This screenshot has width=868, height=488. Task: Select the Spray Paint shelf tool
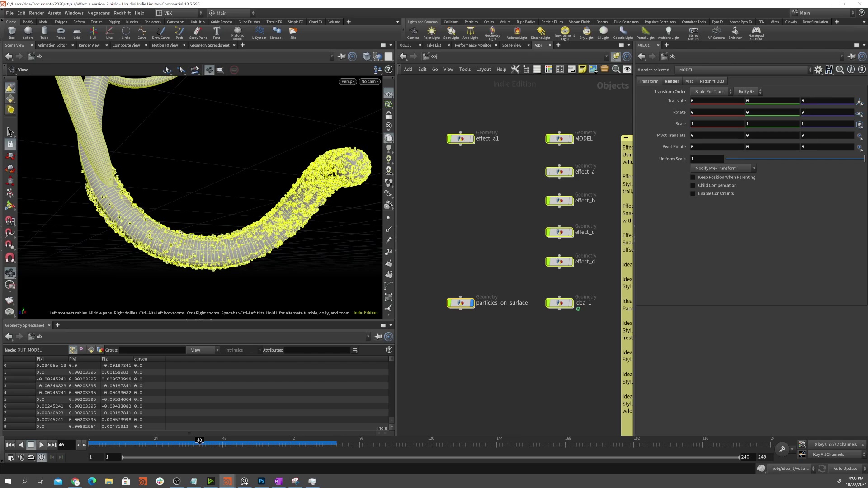click(198, 33)
